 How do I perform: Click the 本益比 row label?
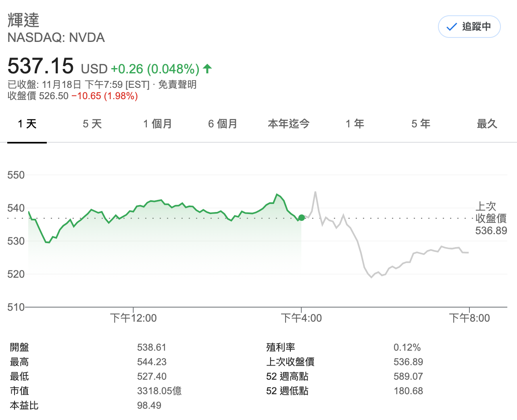pyautogui.click(x=24, y=405)
